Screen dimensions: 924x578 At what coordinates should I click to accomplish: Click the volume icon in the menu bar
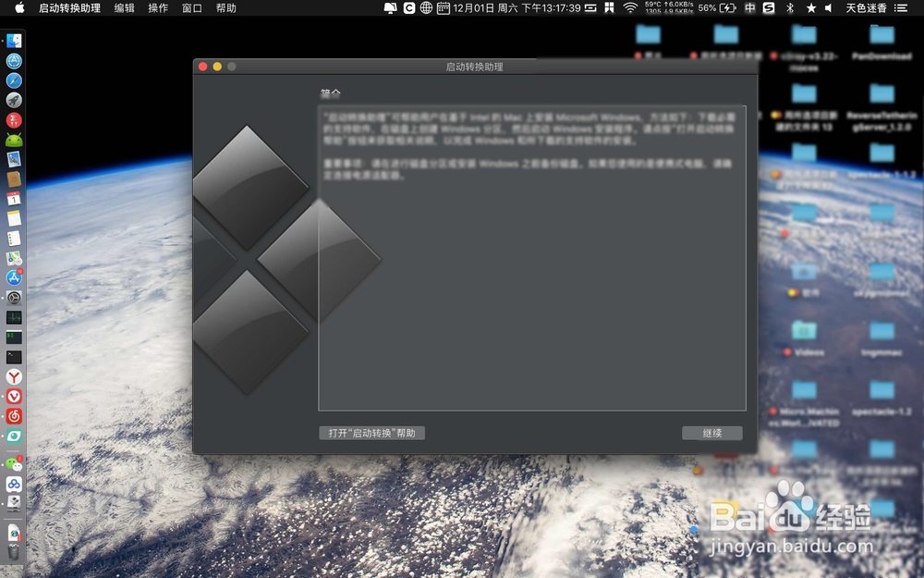point(828,9)
